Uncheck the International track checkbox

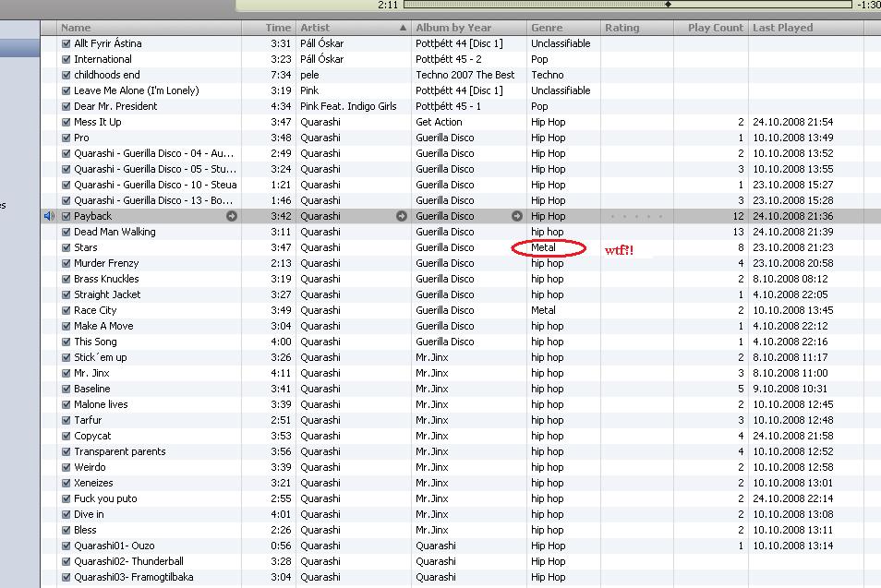tap(66, 59)
